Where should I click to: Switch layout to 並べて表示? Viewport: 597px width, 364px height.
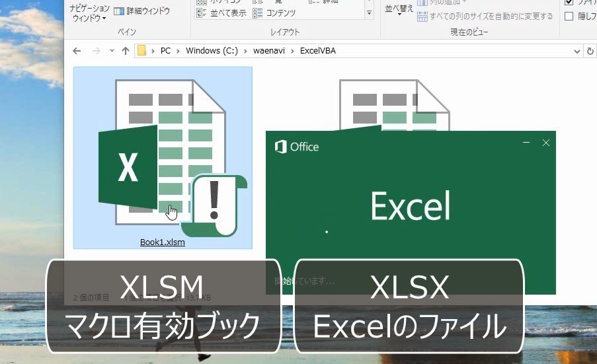[221, 13]
